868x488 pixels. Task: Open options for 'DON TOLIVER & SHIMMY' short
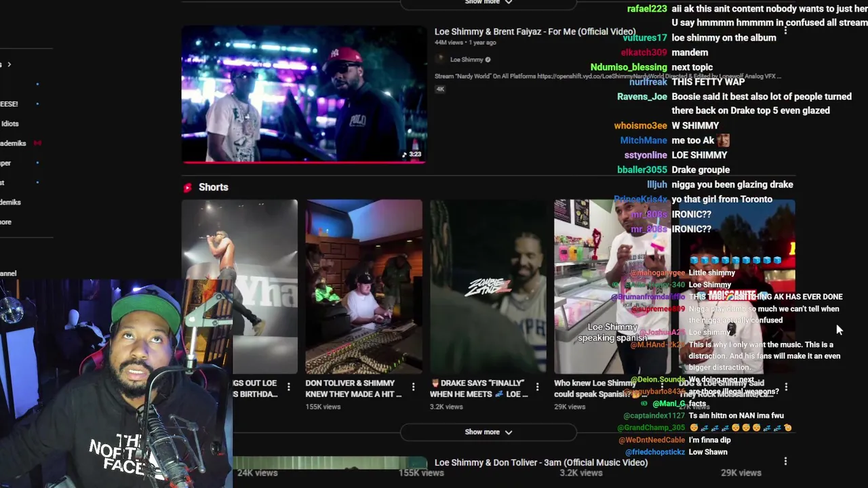tap(413, 387)
